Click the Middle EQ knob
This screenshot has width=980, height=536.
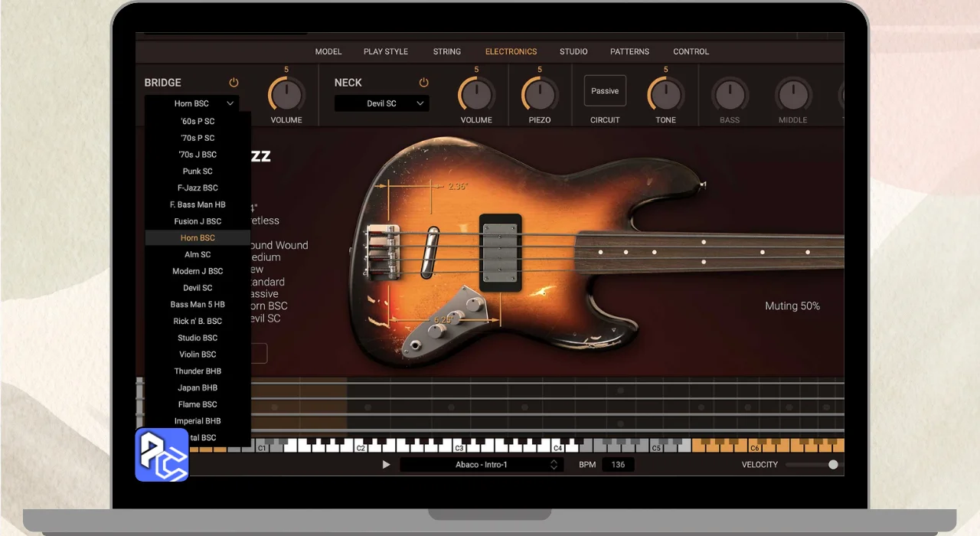click(793, 96)
